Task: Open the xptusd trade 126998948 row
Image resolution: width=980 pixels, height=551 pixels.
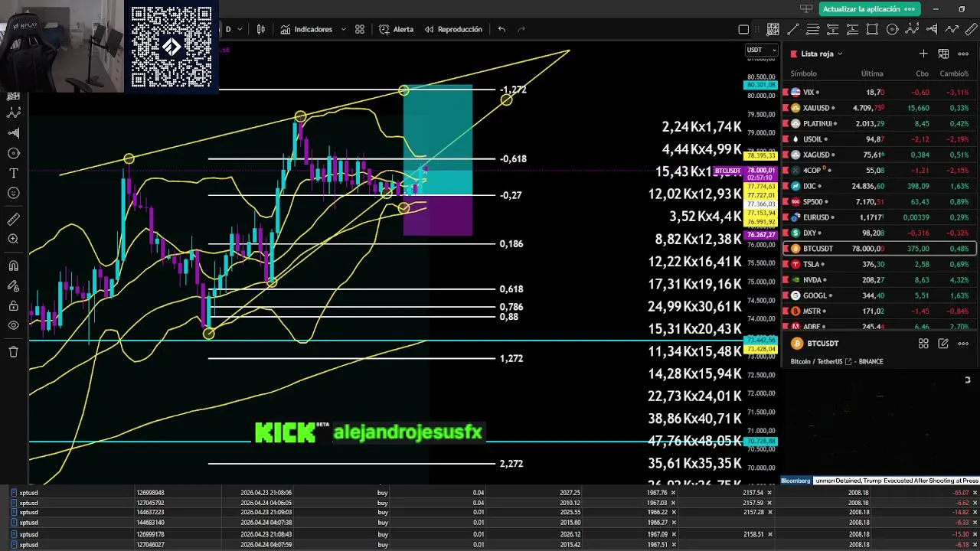Action: (490, 493)
